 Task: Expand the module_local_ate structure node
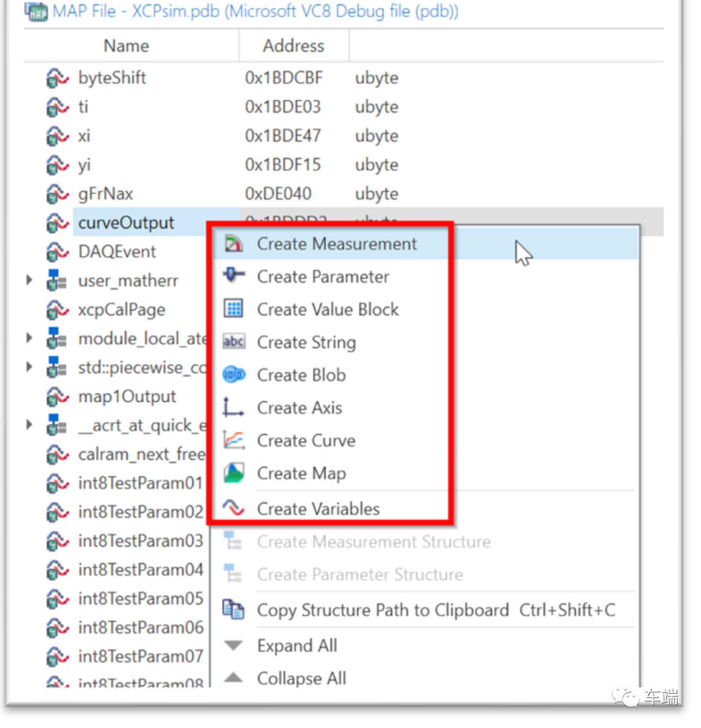tap(29, 338)
